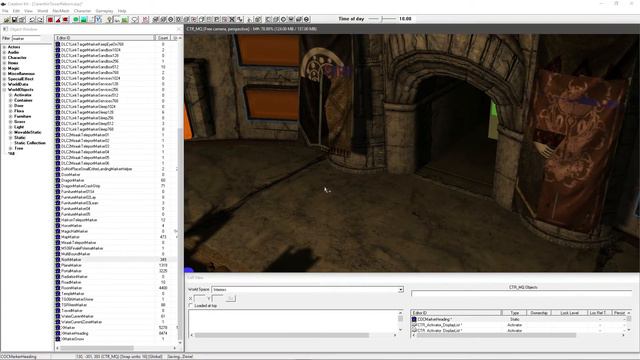Collapse the WorldObjects tree node
This screenshot has height=360, width=640.
tap(4, 89)
